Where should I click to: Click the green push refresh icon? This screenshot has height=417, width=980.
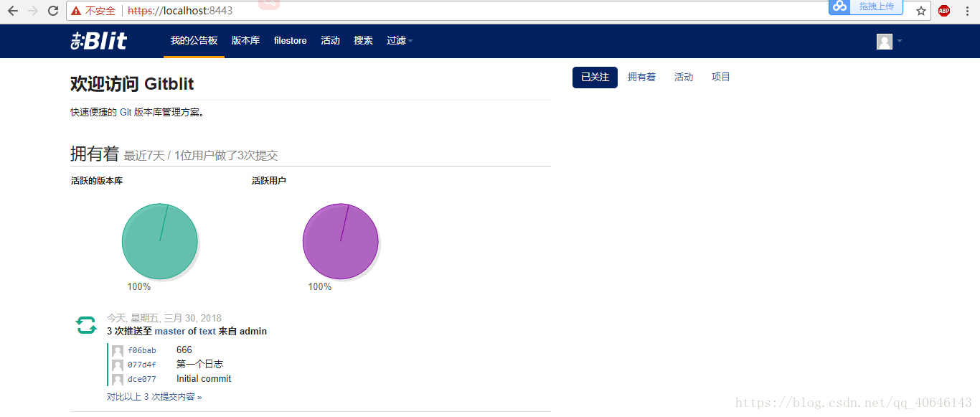coord(86,325)
